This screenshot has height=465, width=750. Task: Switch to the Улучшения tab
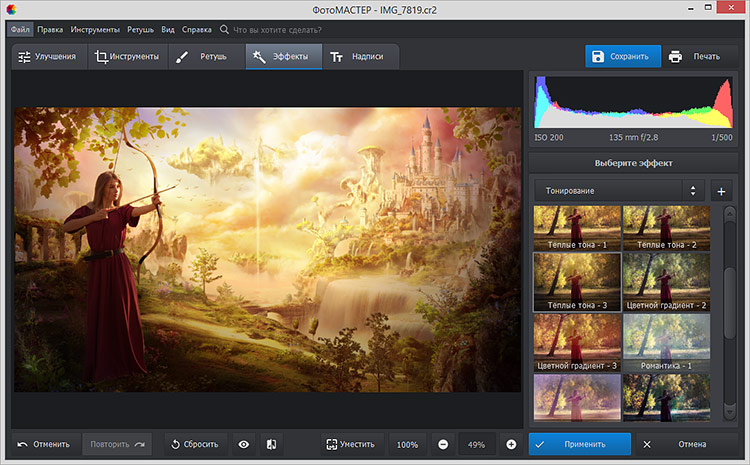pos(47,57)
